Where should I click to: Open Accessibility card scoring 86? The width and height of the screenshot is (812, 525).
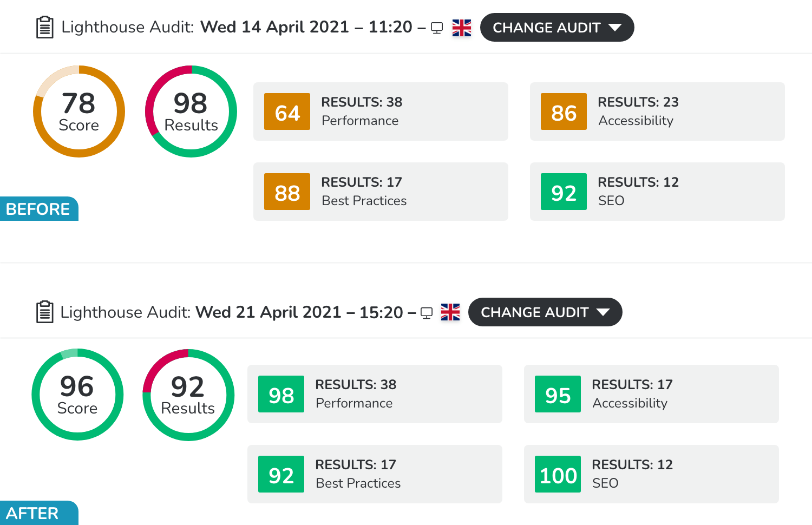click(x=657, y=111)
